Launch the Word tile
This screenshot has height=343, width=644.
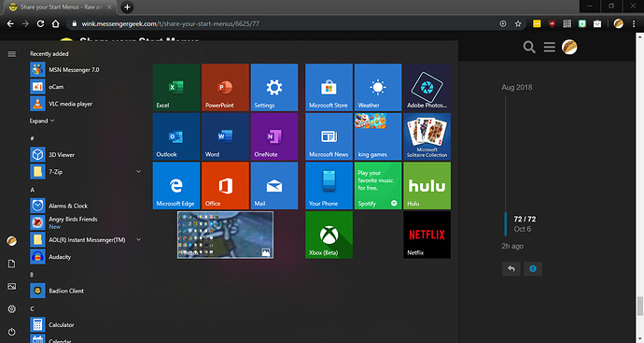pos(225,136)
